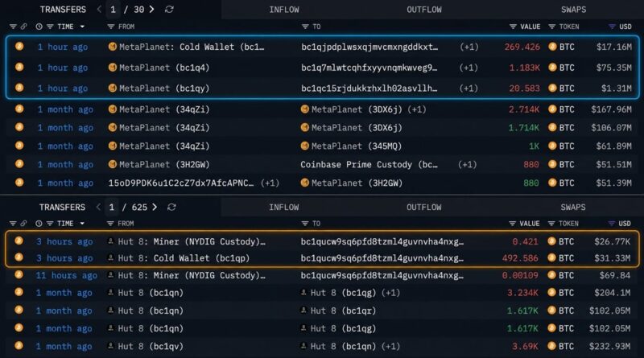Click USD amount $232.93M
This screenshot has height=358, width=644.
tap(609, 347)
